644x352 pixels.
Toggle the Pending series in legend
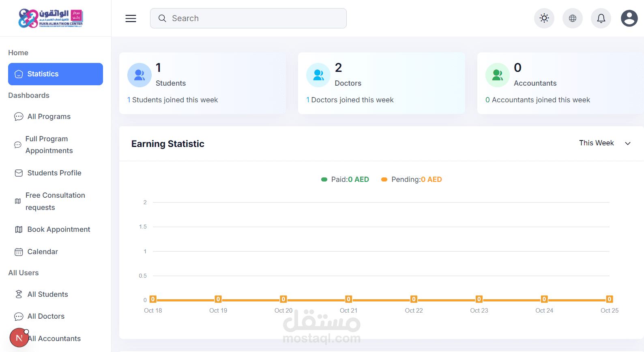(412, 179)
